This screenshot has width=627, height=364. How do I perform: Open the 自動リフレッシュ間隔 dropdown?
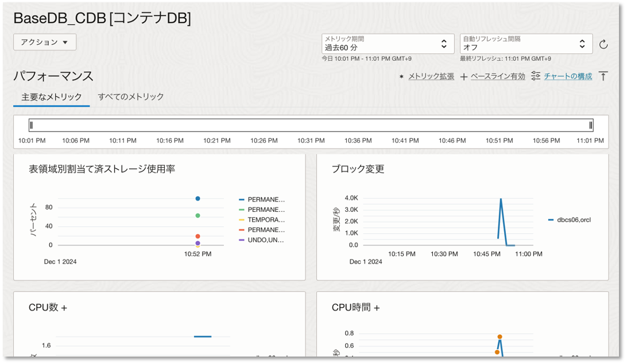[526, 44]
